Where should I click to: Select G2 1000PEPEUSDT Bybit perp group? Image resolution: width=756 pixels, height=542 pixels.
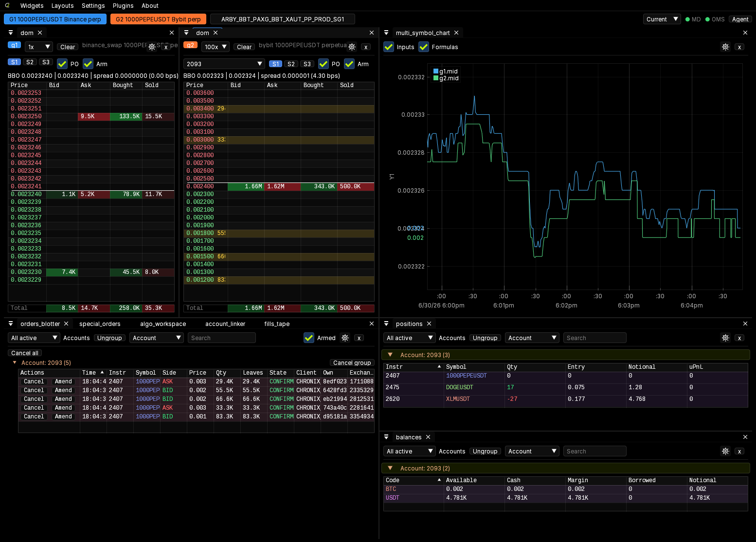tap(158, 19)
